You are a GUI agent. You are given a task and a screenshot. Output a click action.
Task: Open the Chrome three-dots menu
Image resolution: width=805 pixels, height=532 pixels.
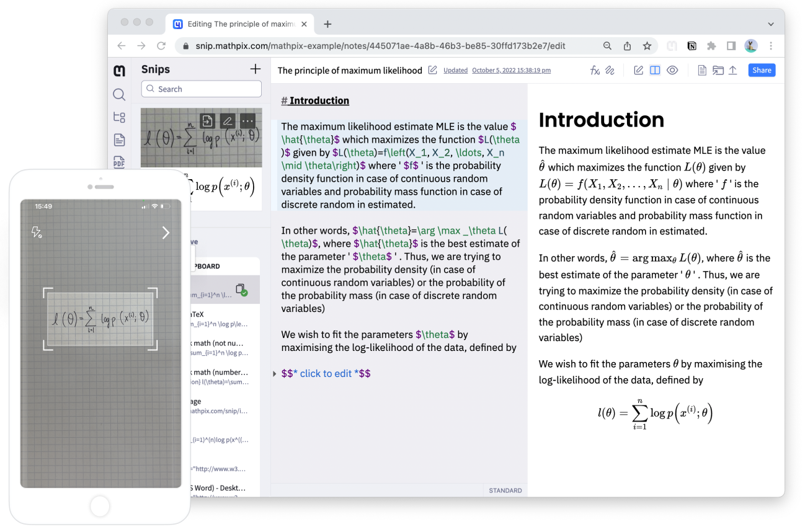click(x=771, y=46)
